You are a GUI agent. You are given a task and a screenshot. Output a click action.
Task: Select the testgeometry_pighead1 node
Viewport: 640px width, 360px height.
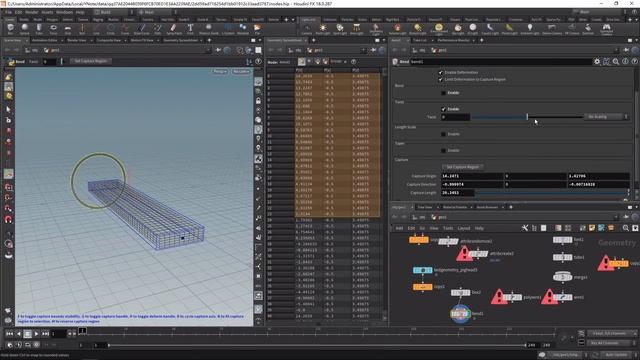(422, 270)
